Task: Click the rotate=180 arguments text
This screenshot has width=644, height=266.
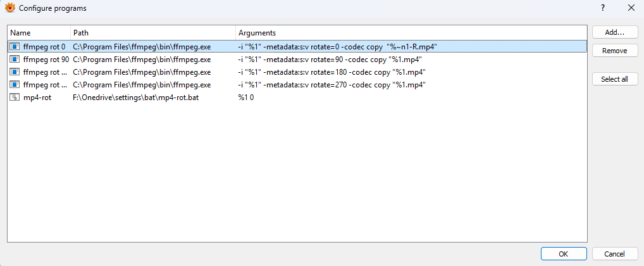Action: (x=331, y=72)
